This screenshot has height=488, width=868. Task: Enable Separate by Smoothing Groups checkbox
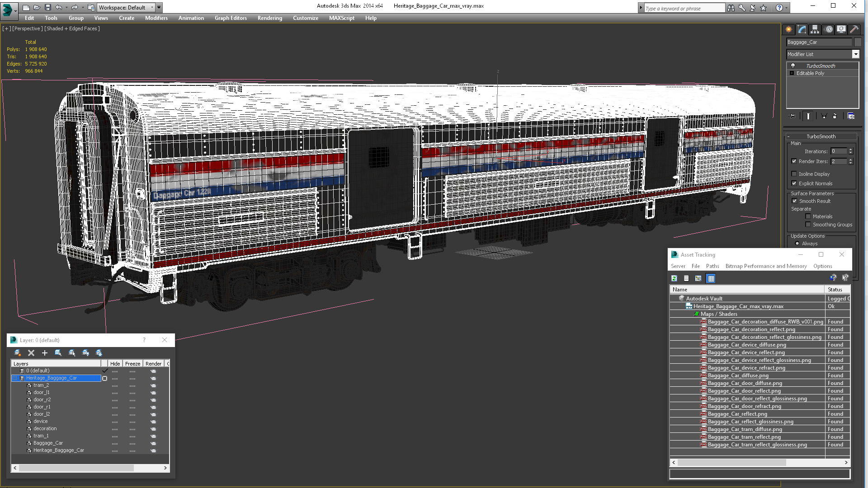[x=808, y=225]
